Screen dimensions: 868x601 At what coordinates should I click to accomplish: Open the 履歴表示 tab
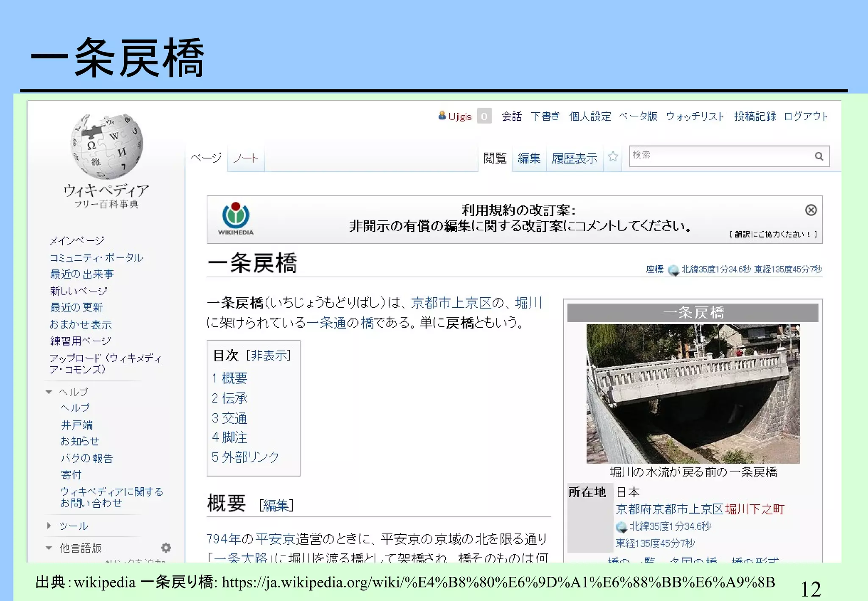pos(575,159)
